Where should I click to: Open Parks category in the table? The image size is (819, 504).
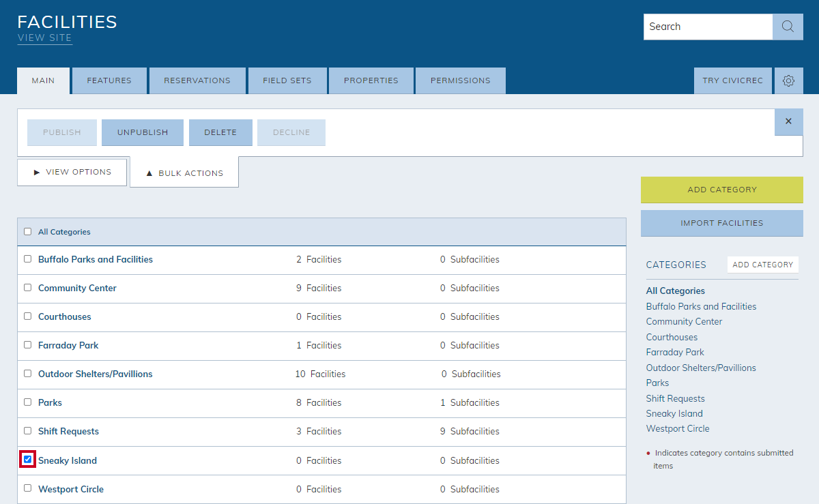coord(50,402)
